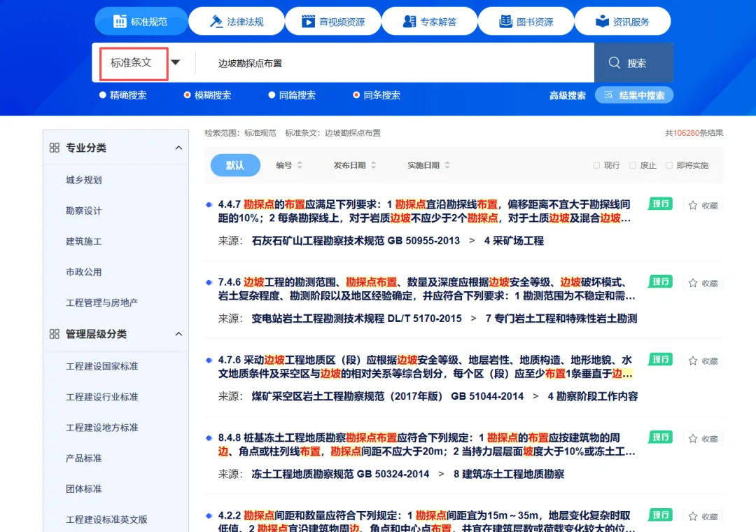This screenshot has height=532, width=756.
Task: Open result 4.7.6 采动边坡工程地质区
Action: tap(425, 367)
